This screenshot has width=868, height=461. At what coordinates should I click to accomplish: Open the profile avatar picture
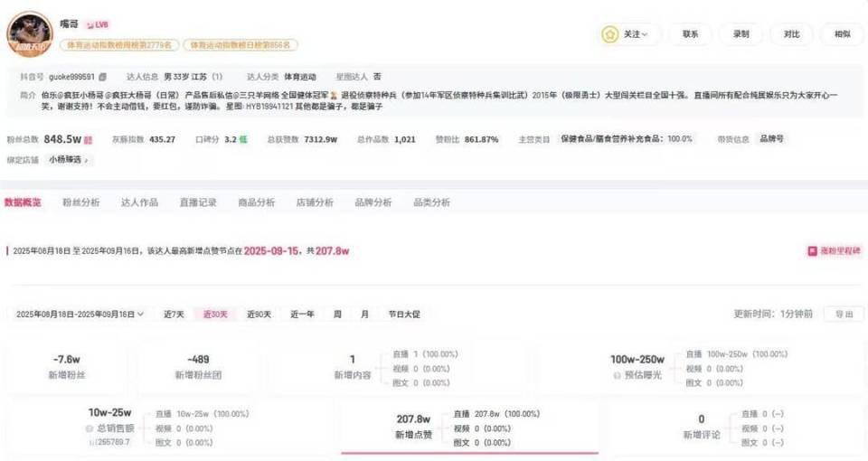tap(29, 33)
